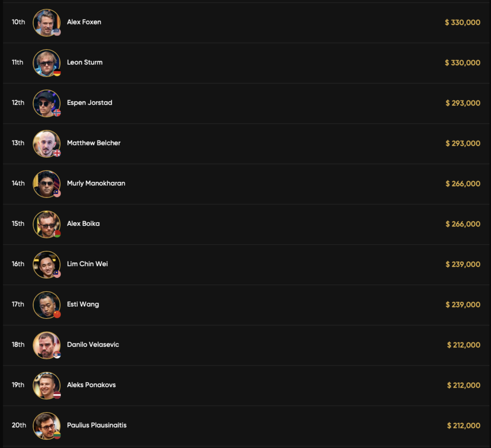The height and width of the screenshot is (448, 491).
Task: Click the Serbian flag badge on Danilo Velasevic
Action: click(57, 354)
